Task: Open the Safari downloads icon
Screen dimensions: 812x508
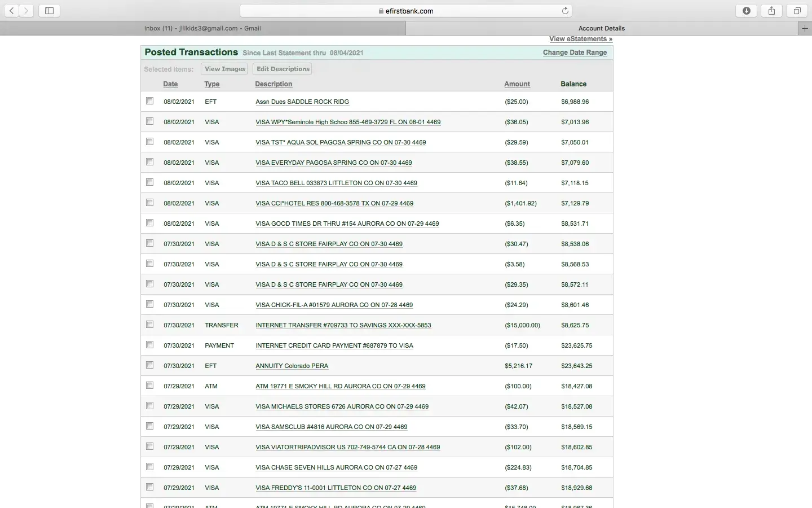Action: tap(746, 11)
